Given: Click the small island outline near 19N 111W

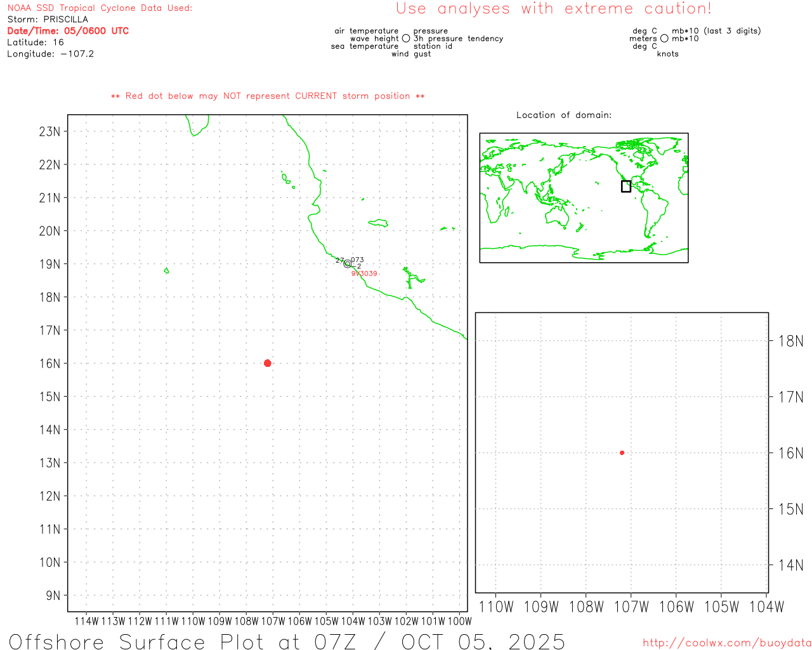Looking at the screenshot, I should point(166,270).
